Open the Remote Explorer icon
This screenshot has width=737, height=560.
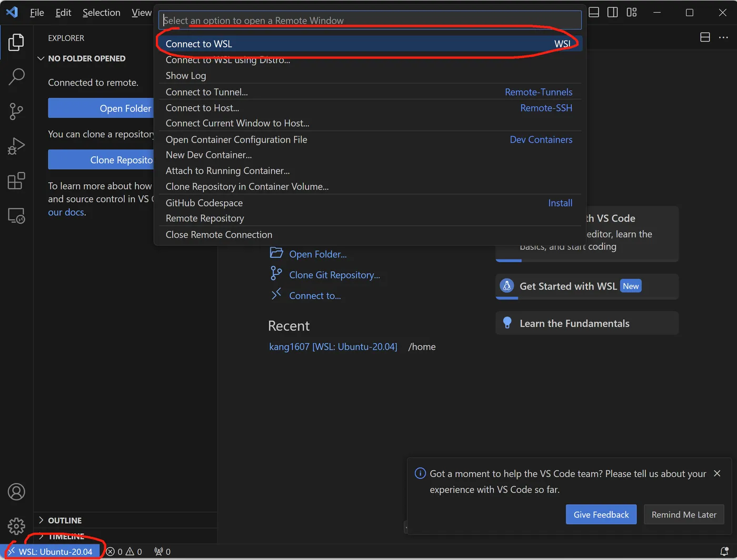coord(16,216)
